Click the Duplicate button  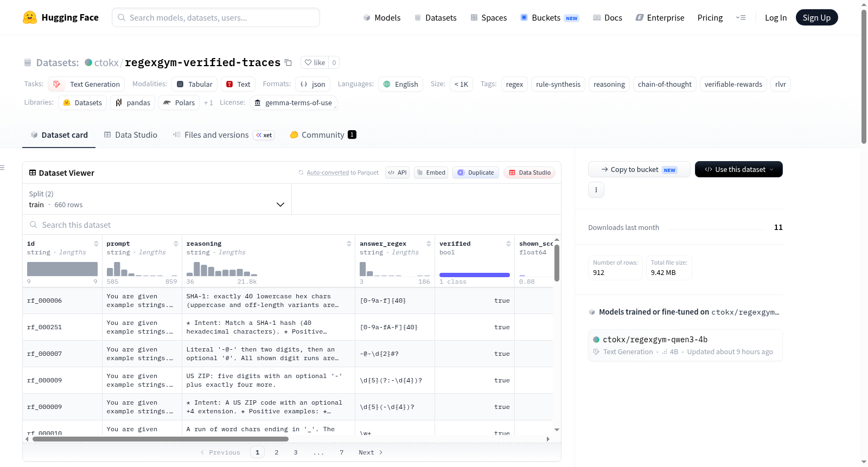476,172
